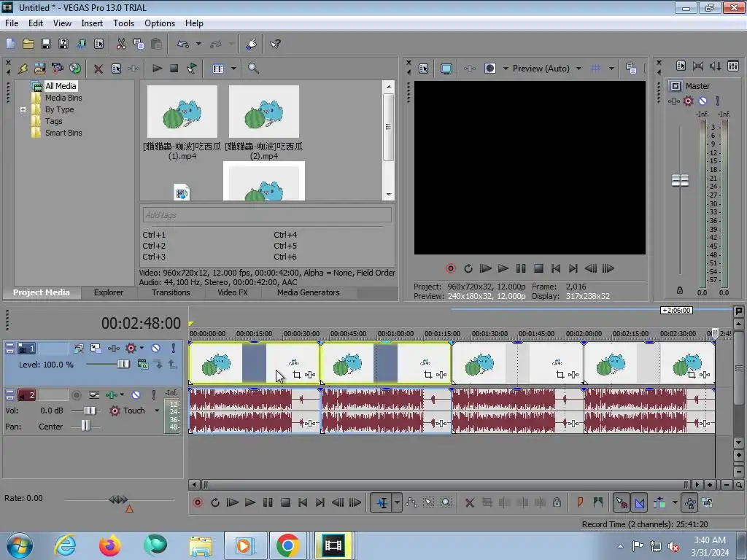Adjust video track Level slider
This screenshot has height=560, width=747.
coord(123,365)
